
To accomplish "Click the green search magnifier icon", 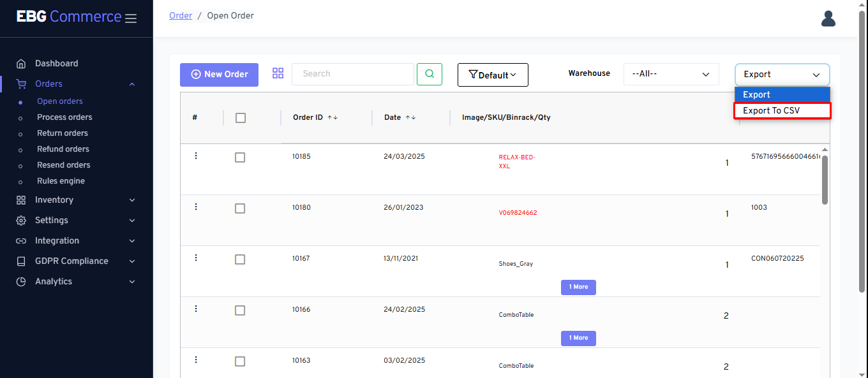I will click(x=430, y=74).
